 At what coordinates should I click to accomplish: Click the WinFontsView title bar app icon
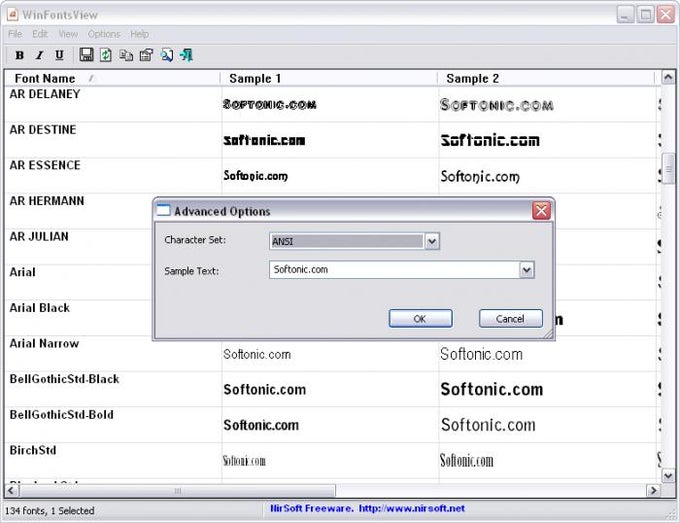(x=12, y=15)
